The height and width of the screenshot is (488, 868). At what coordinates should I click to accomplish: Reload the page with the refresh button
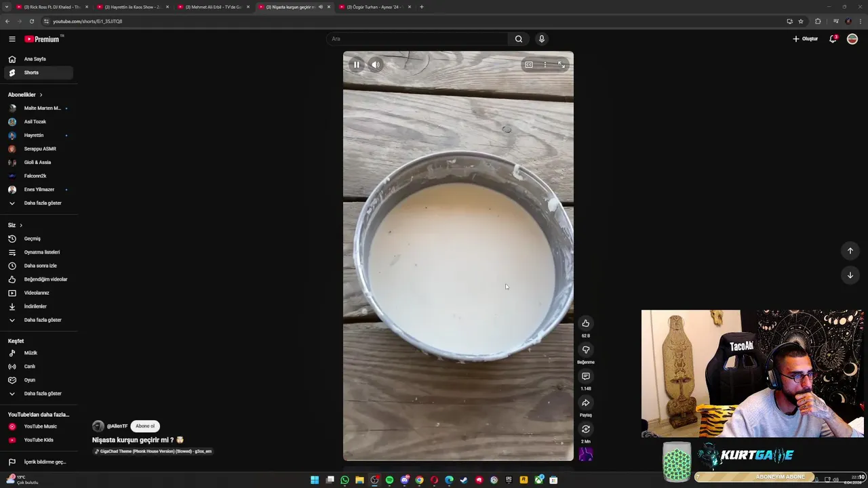click(x=31, y=21)
